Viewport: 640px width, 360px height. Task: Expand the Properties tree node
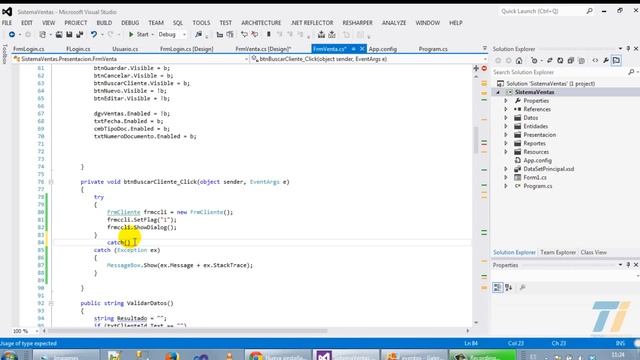pos(506,101)
